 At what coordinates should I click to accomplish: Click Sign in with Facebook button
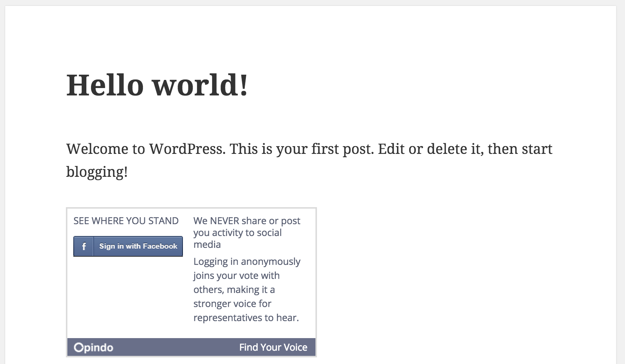(x=128, y=246)
